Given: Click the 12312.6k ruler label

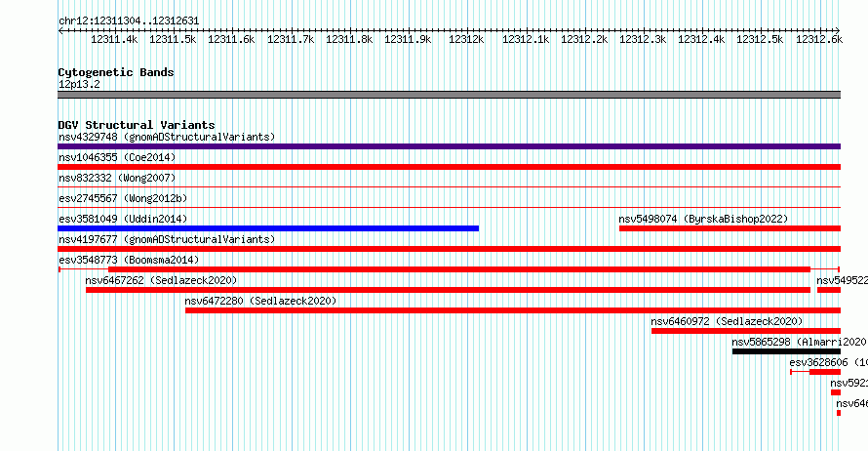Looking at the screenshot, I should pyautogui.click(x=819, y=39).
